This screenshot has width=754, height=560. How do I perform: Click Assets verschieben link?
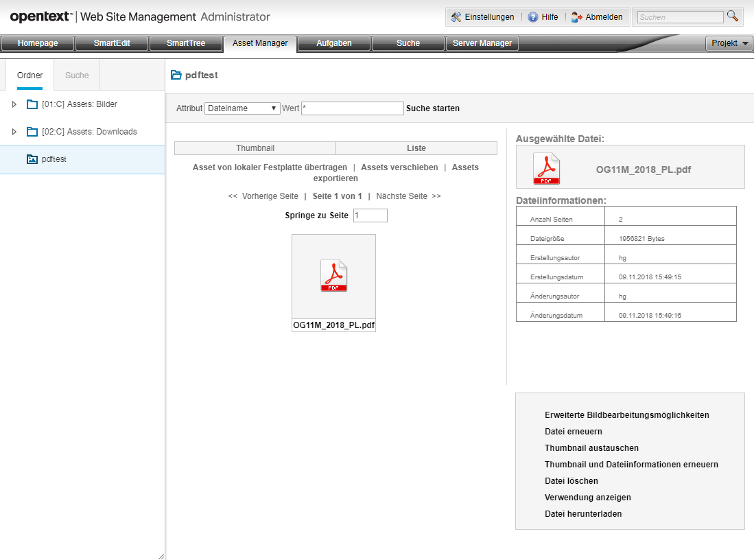click(x=399, y=167)
